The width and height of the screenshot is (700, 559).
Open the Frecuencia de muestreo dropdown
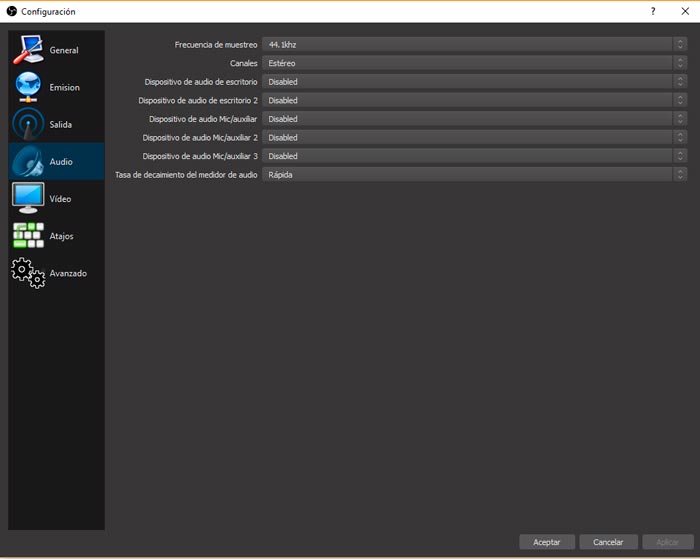click(x=474, y=44)
